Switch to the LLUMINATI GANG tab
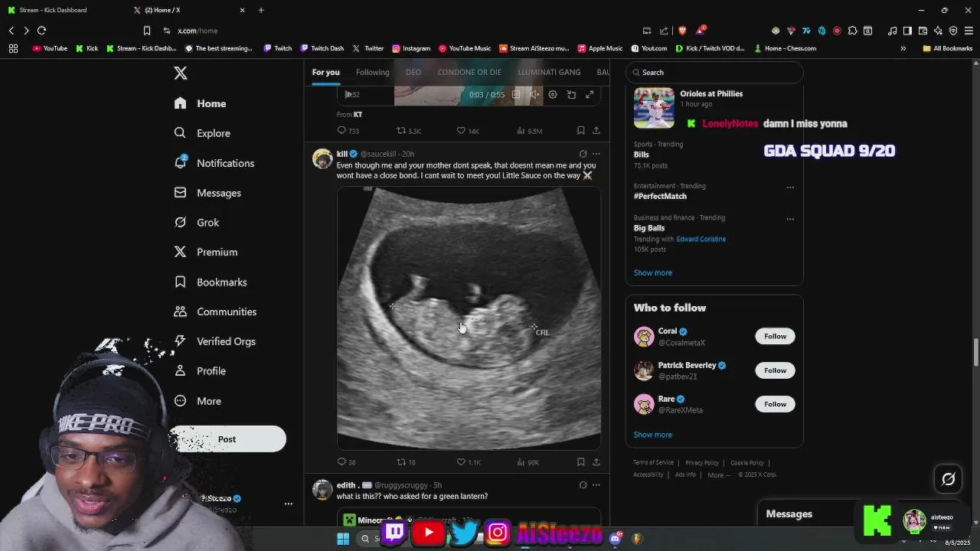Image resolution: width=980 pixels, height=551 pixels. click(549, 72)
